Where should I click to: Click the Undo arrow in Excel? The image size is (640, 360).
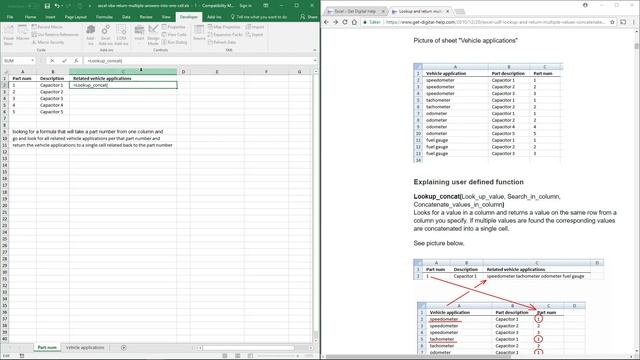(57, 6)
